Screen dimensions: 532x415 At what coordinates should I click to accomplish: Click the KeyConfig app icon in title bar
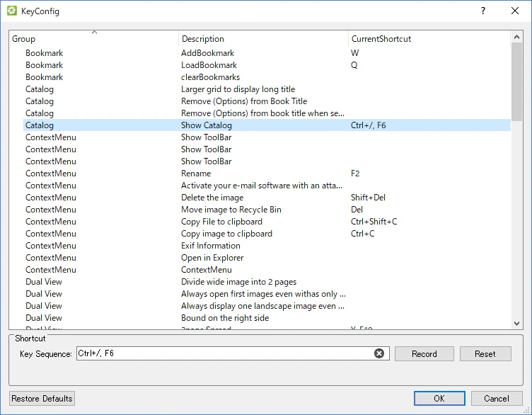point(12,11)
